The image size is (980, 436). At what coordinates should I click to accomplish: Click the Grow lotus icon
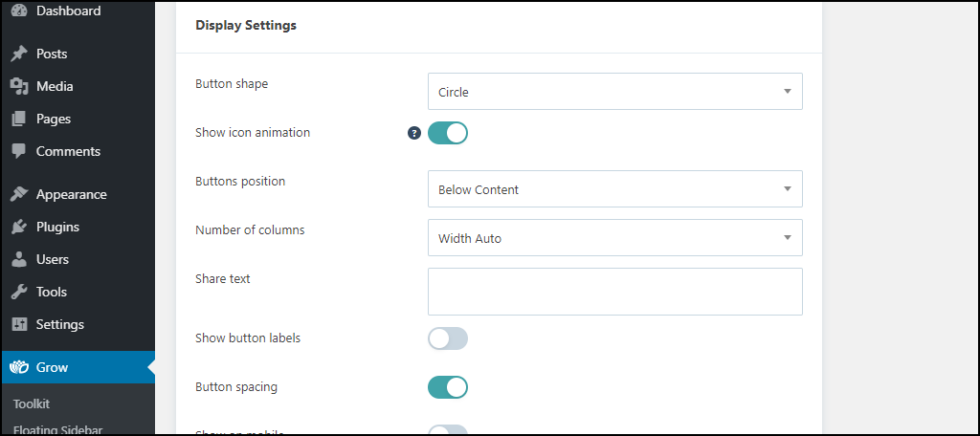pos(19,367)
